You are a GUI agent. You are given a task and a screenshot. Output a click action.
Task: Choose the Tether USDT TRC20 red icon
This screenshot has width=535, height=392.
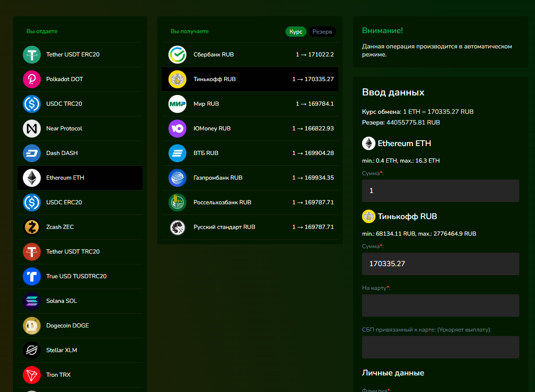(x=32, y=252)
